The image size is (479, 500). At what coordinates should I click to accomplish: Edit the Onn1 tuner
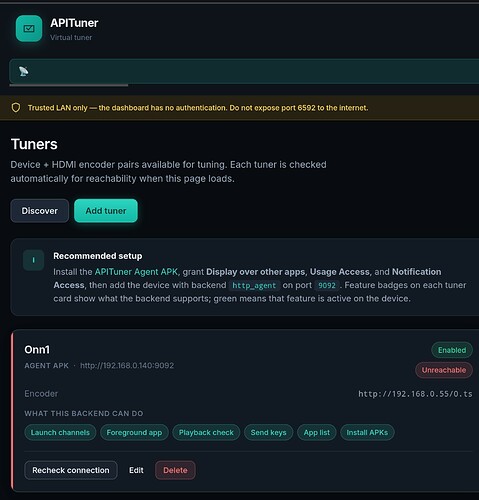pyautogui.click(x=136, y=470)
